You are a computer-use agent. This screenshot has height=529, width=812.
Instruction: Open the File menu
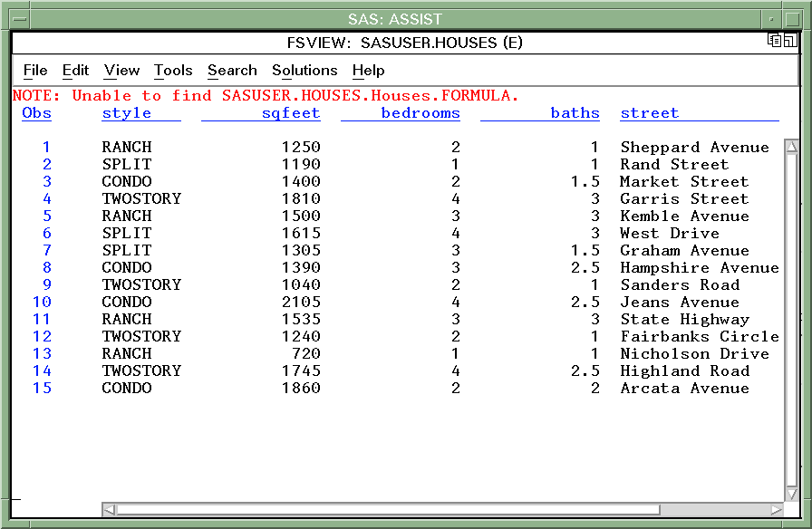tap(35, 70)
